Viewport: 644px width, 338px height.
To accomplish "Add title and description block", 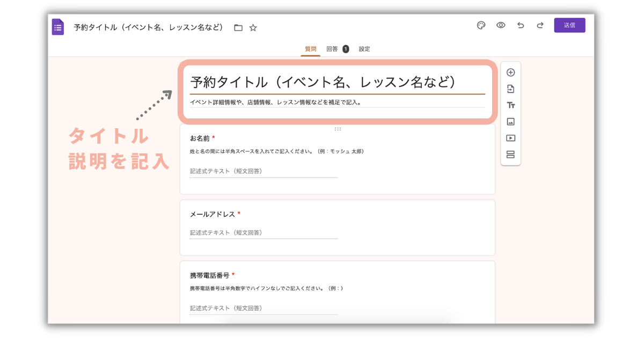I will (510, 105).
